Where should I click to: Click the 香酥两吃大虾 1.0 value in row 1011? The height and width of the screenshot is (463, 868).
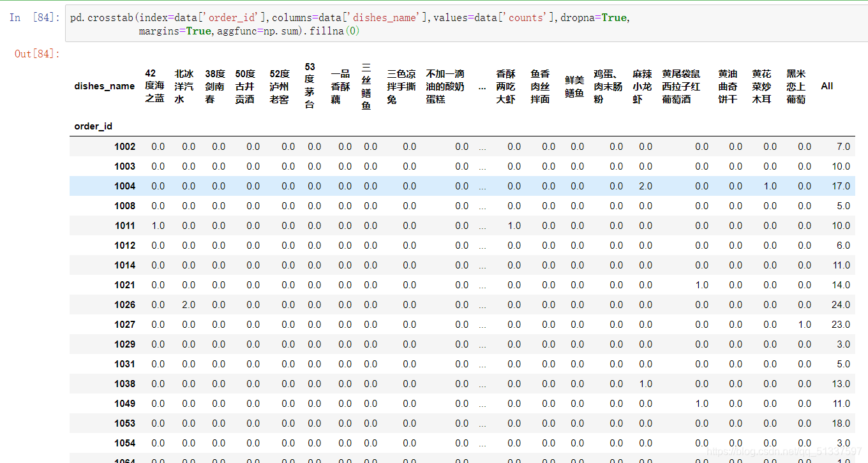pyautogui.click(x=514, y=226)
